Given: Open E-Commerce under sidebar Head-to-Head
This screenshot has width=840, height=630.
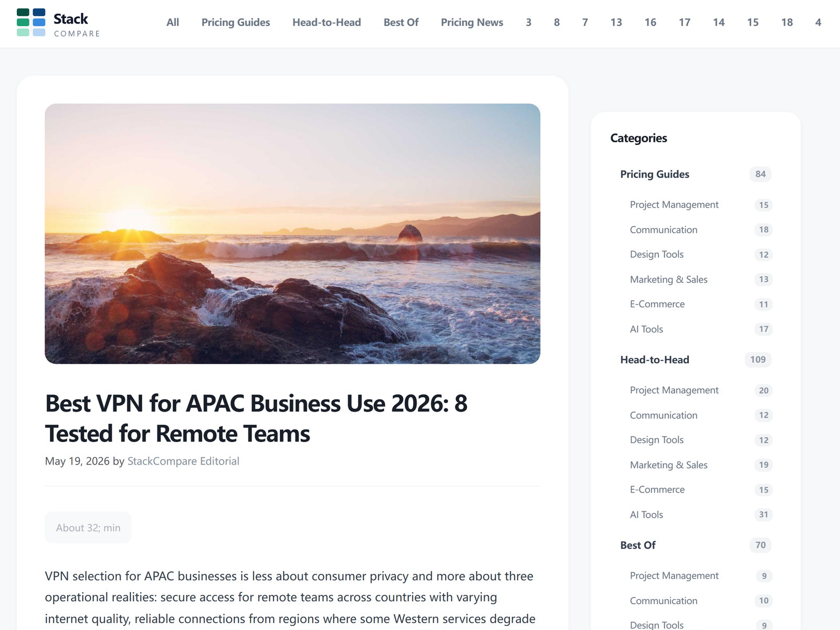Looking at the screenshot, I should [x=657, y=490].
